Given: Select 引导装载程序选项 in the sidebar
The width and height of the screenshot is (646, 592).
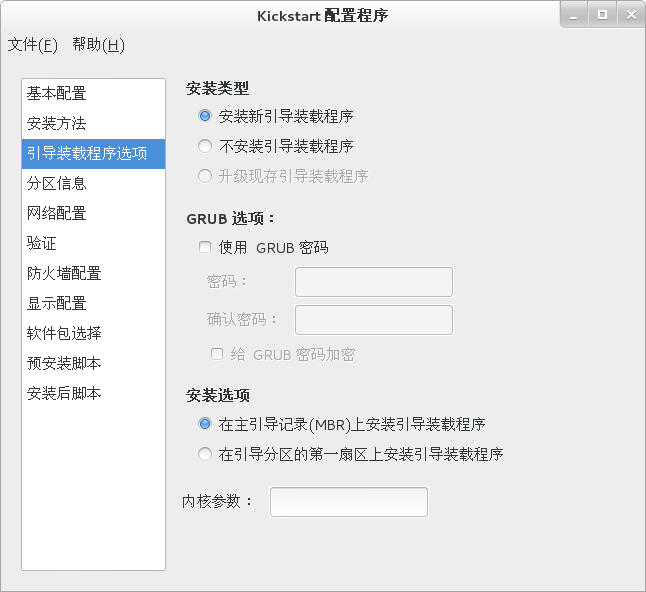Looking at the screenshot, I should (x=94, y=154).
